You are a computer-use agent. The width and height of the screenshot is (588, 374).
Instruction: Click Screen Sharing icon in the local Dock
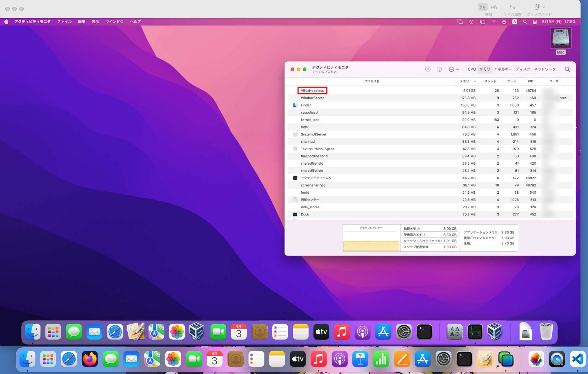coord(506,359)
